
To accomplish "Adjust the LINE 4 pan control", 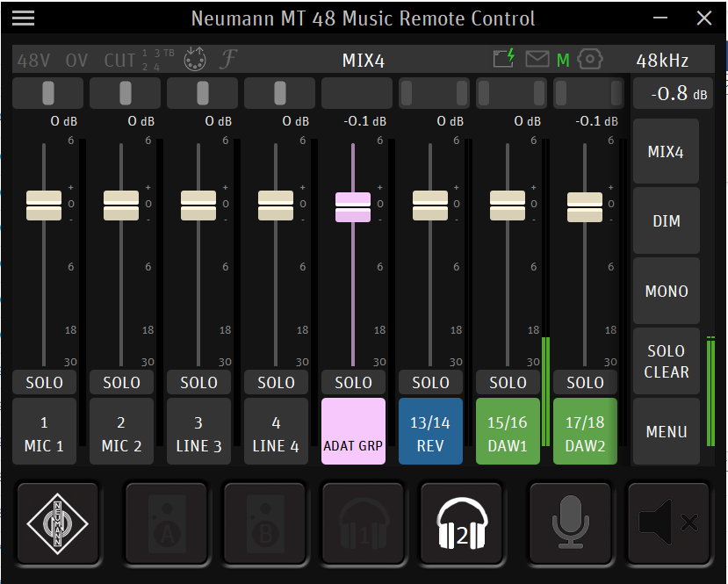I will (x=279, y=93).
